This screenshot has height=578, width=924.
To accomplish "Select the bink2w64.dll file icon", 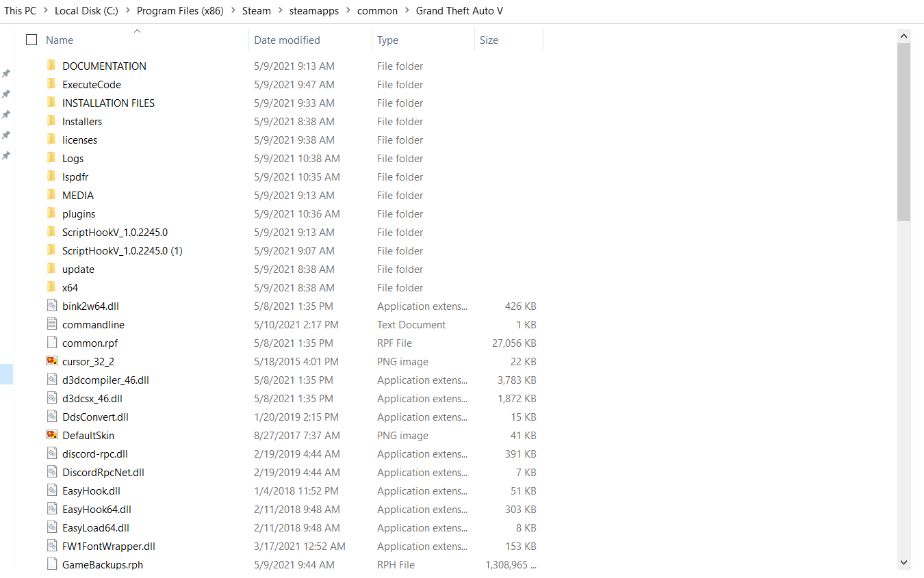I will 51,306.
